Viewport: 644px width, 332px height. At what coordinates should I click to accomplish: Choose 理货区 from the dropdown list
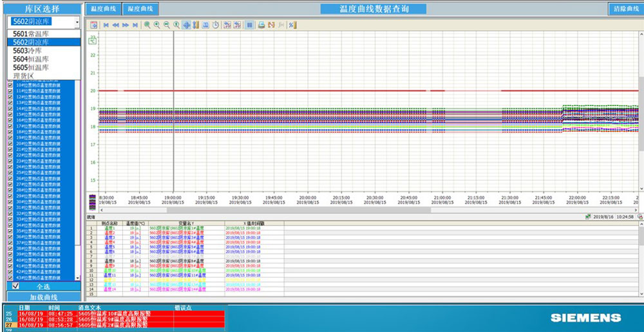(x=44, y=75)
